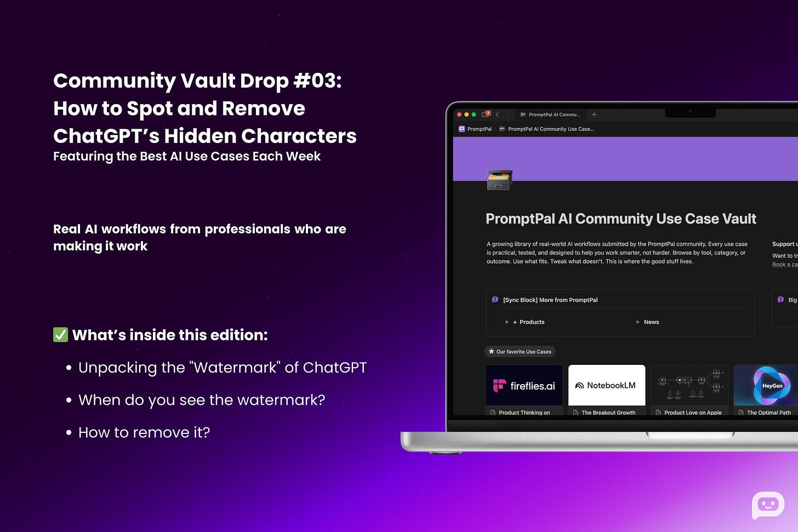Follow the 'Book a ca' link
Viewport: 798px width, 532px height.
click(785, 265)
